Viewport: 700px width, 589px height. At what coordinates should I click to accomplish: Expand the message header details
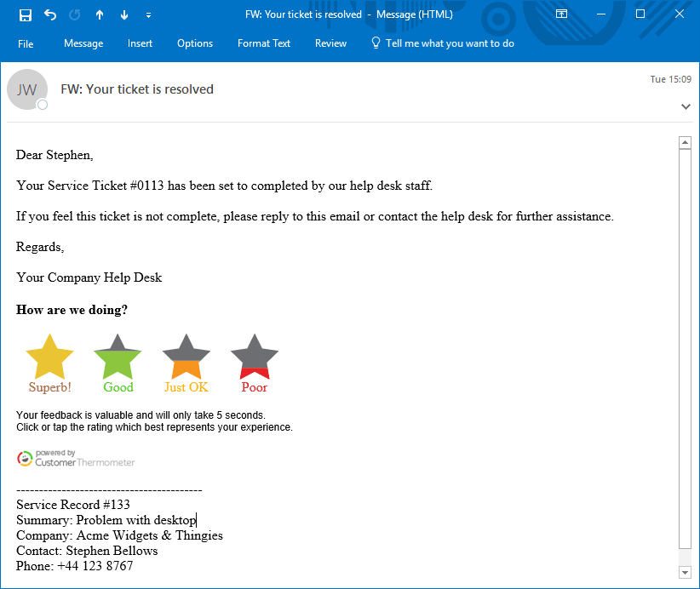coord(686,106)
